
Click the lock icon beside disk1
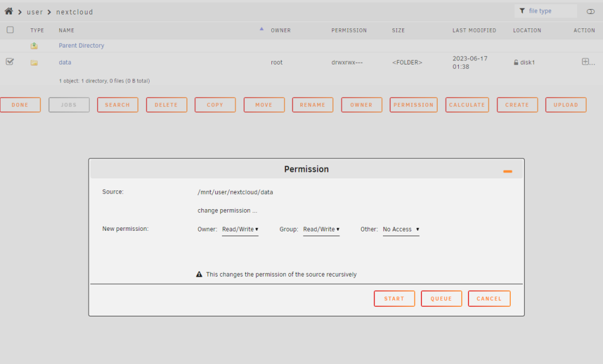click(516, 62)
